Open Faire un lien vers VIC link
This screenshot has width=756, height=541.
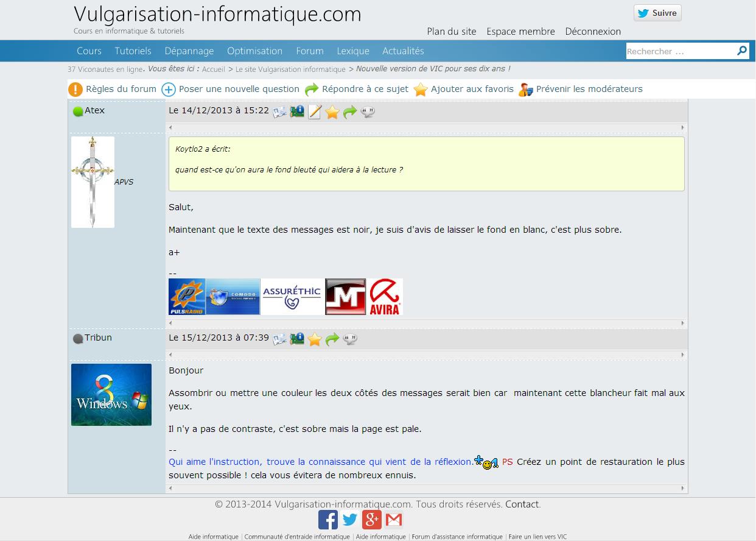537,537
